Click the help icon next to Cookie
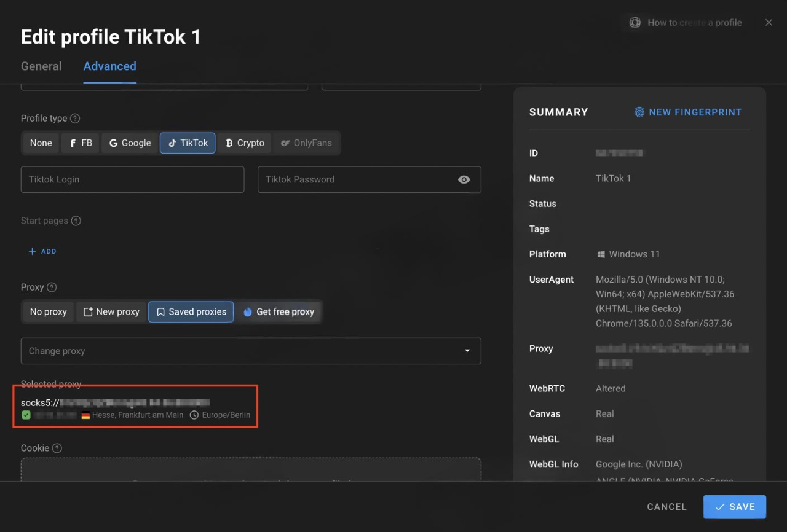 pos(57,448)
